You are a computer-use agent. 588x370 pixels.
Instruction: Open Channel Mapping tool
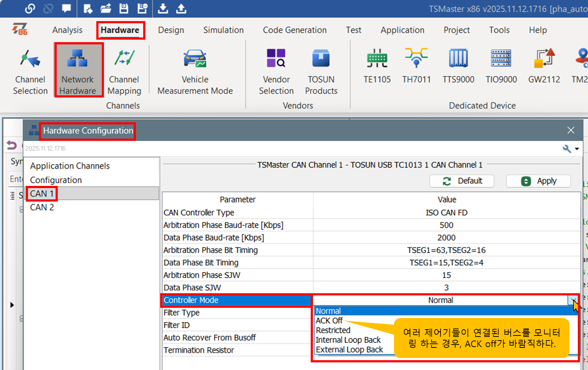coord(124,72)
